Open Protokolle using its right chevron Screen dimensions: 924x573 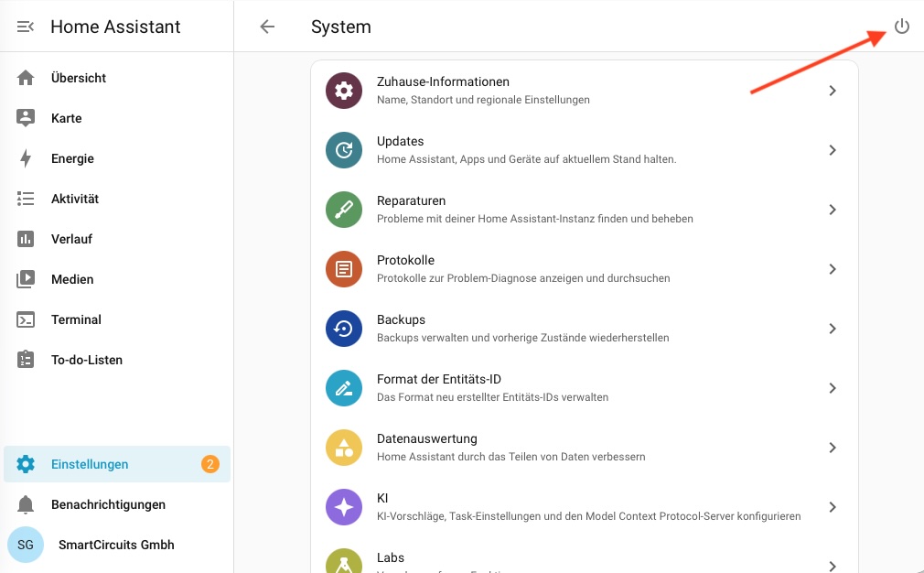(x=833, y=269)
